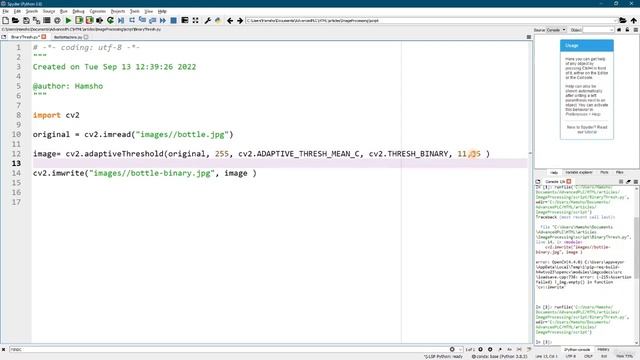Re-run the last script
This screenshot has width=640, height=360.
pyautogui.click(x=110, y=20)
